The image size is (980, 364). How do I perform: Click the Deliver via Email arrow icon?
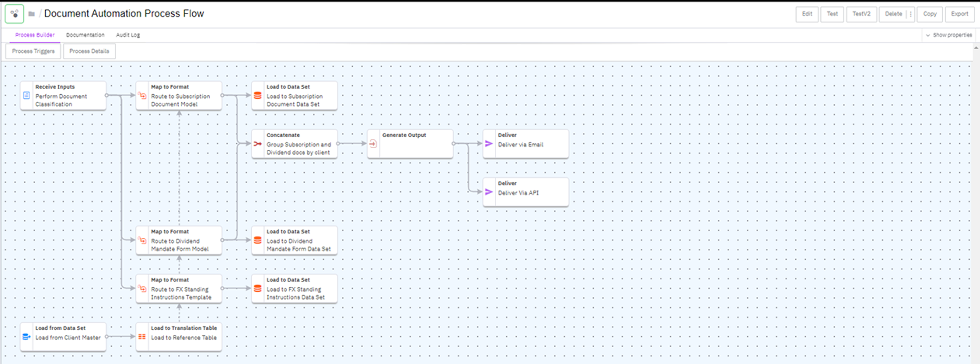click(489, 144)
